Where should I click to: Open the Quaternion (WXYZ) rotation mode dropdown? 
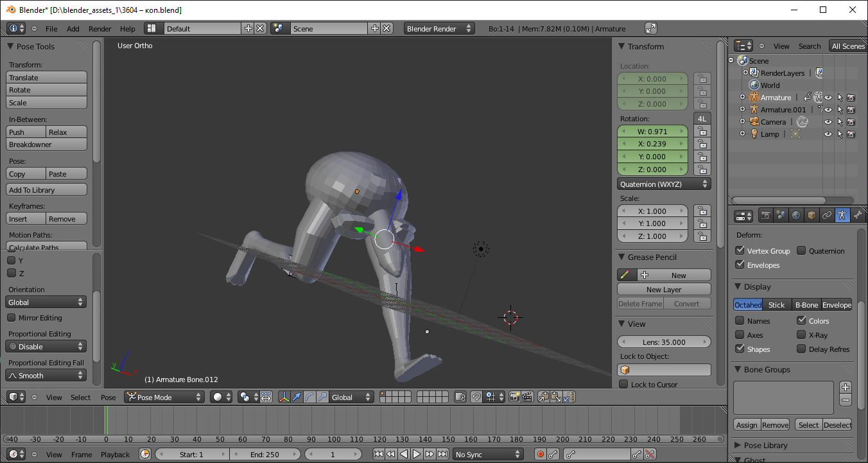664,184
